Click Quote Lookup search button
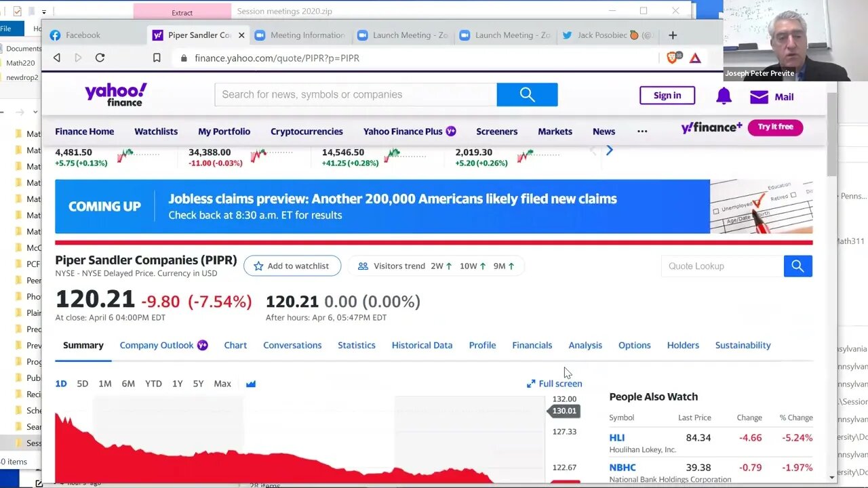 (797, 266)
